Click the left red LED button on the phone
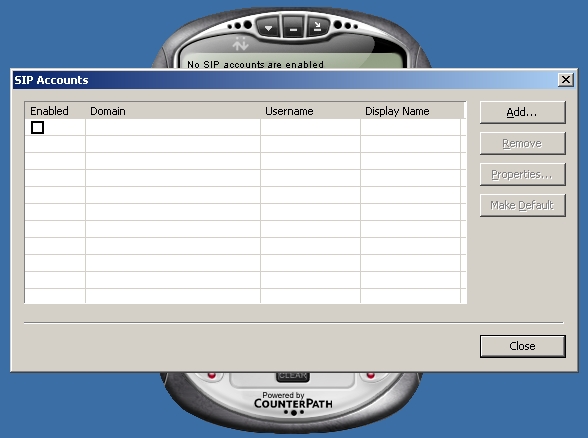The height and width of the screenshot is (438, 588). pyautogui.click(x=212, y=375)
